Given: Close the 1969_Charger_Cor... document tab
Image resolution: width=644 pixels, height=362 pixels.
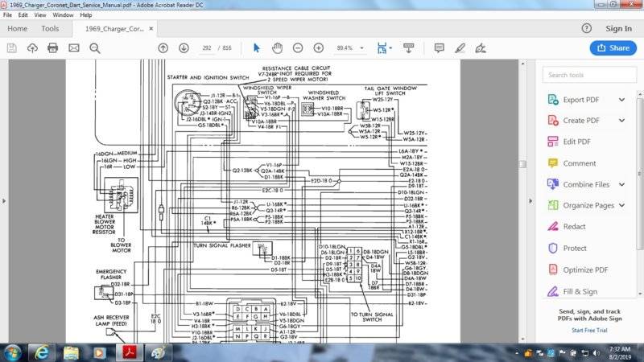Looking at the screenshot, I should (x=151, y=29).
